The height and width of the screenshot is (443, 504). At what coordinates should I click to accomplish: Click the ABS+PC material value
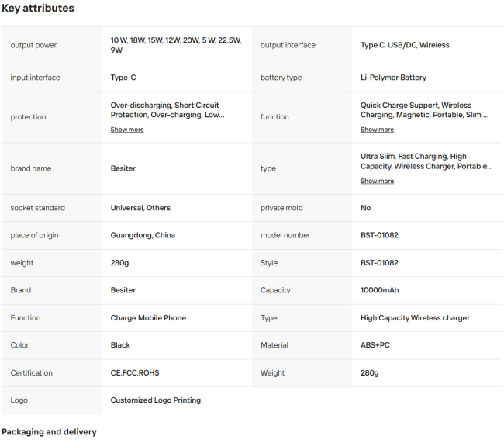coord(375,345)
